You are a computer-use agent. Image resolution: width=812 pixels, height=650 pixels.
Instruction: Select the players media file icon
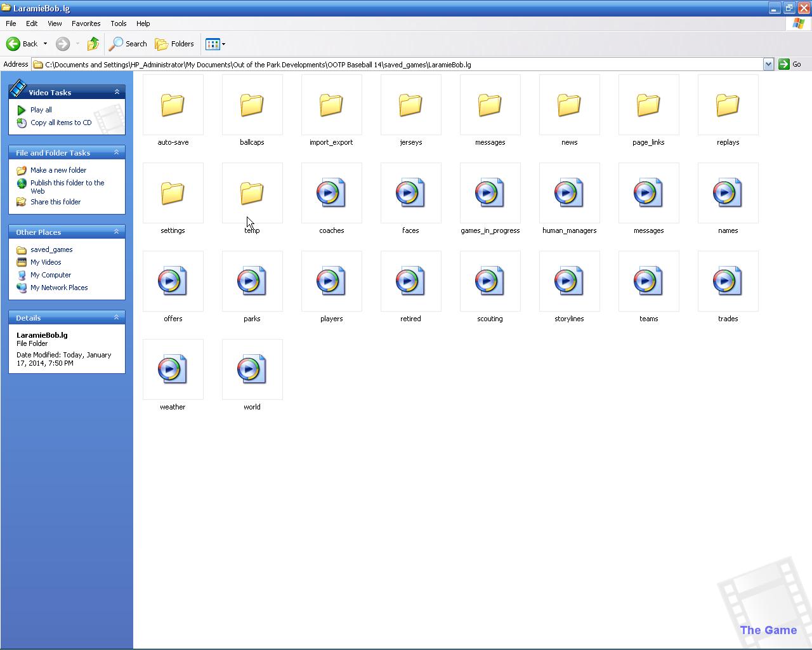coord(331,282)
